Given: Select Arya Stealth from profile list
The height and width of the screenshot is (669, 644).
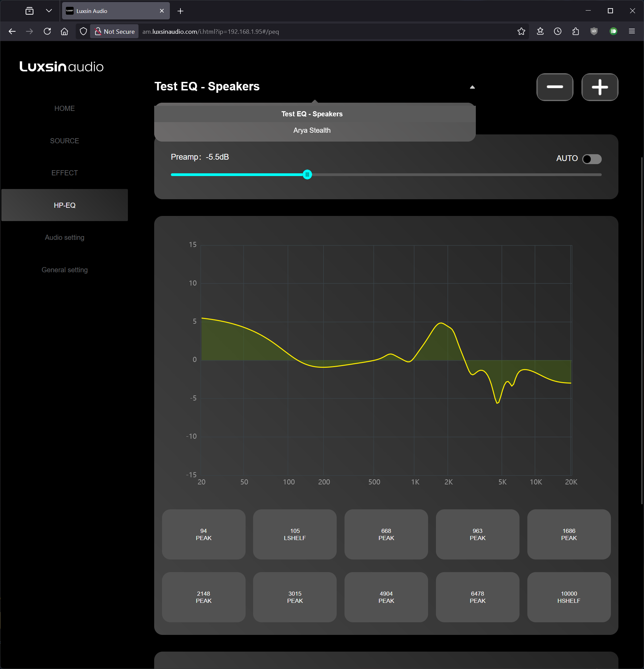Looking at the screenshot, I should 314,130.
